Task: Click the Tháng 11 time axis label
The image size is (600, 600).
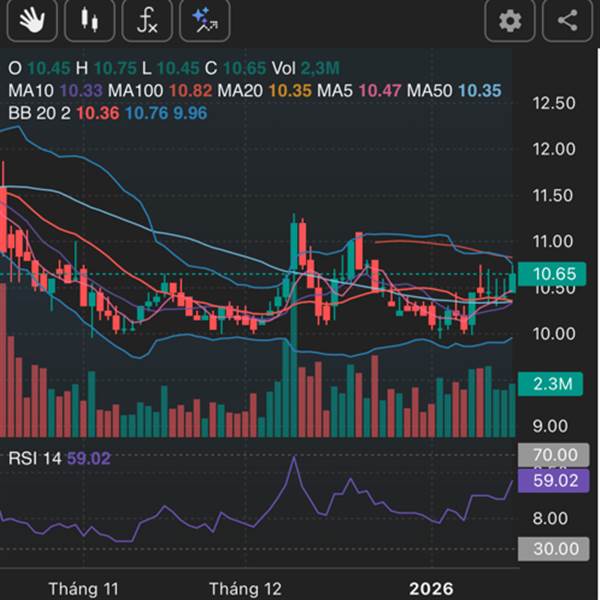Action: 83,588
